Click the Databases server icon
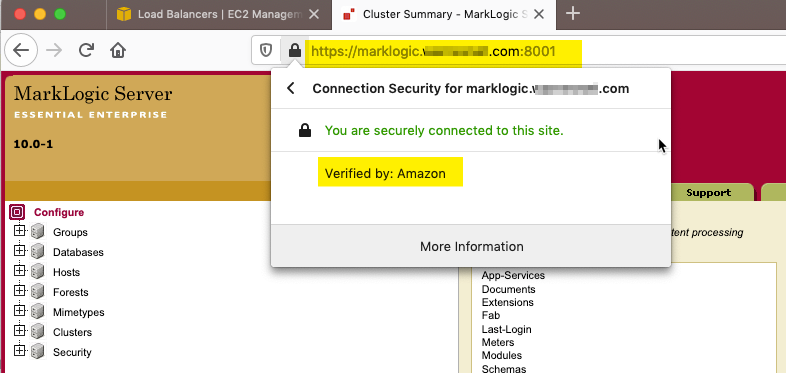This screenshot has width=786, height=373. [x=37, y=252]
